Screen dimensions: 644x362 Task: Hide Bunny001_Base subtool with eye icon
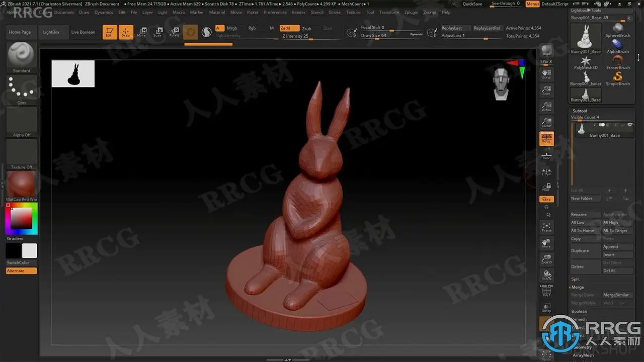click(x=629, y=125)
